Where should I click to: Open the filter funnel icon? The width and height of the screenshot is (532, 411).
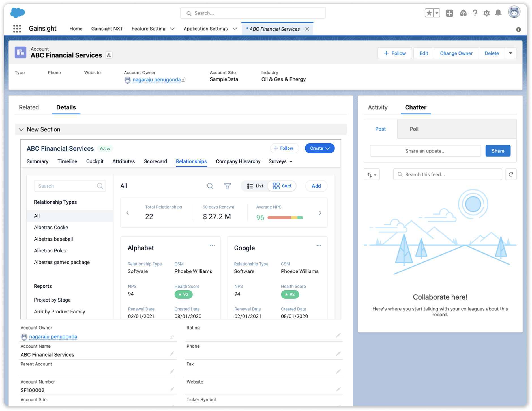click(x=228, y=186)
